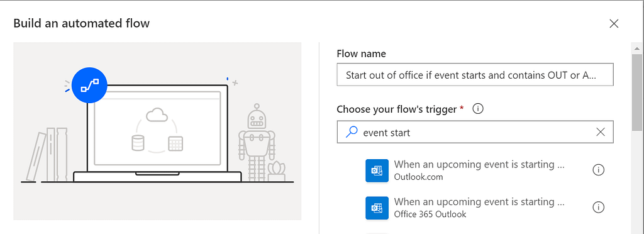Image resolution: width=644 pixels, height=234 pixels.
Task: Click the magnifier icon in trigger search
Action: pos(351,132)
